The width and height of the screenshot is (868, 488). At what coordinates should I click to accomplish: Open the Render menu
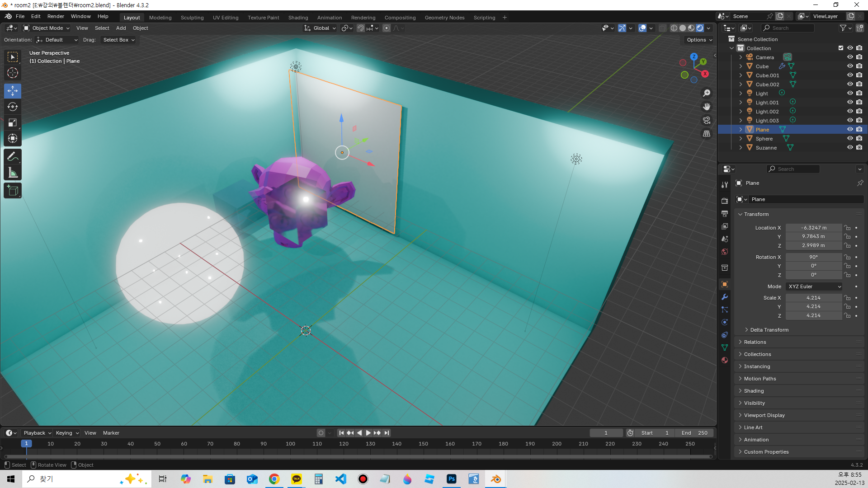tap(56, 16)
